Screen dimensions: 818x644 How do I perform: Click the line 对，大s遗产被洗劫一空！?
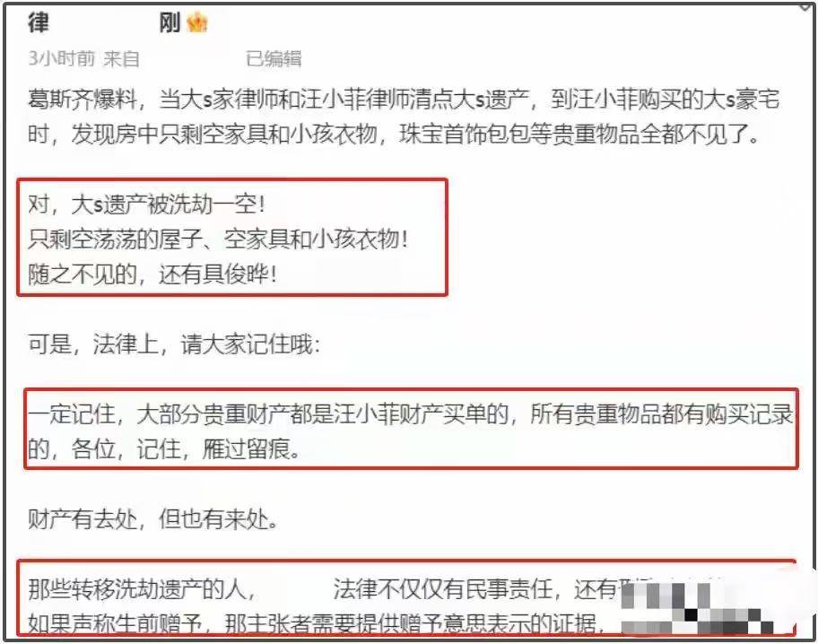[x=147, y=205]
